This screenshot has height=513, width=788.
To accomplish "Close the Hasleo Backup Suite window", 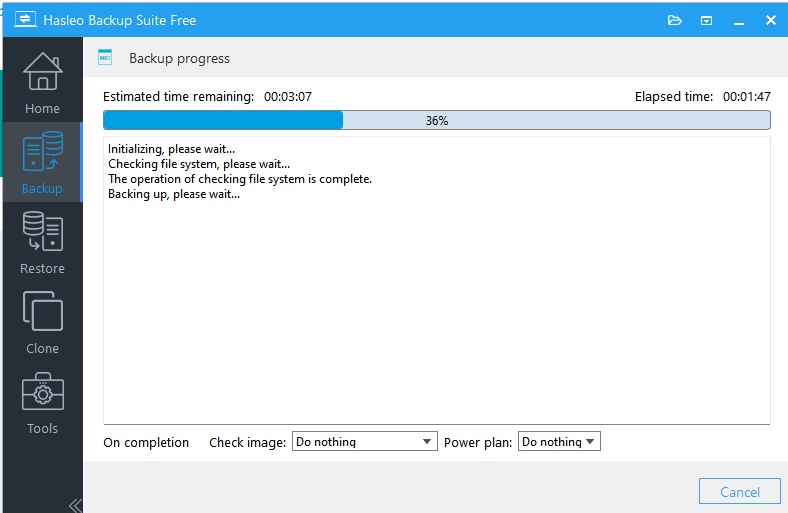I will coord(770,20).
